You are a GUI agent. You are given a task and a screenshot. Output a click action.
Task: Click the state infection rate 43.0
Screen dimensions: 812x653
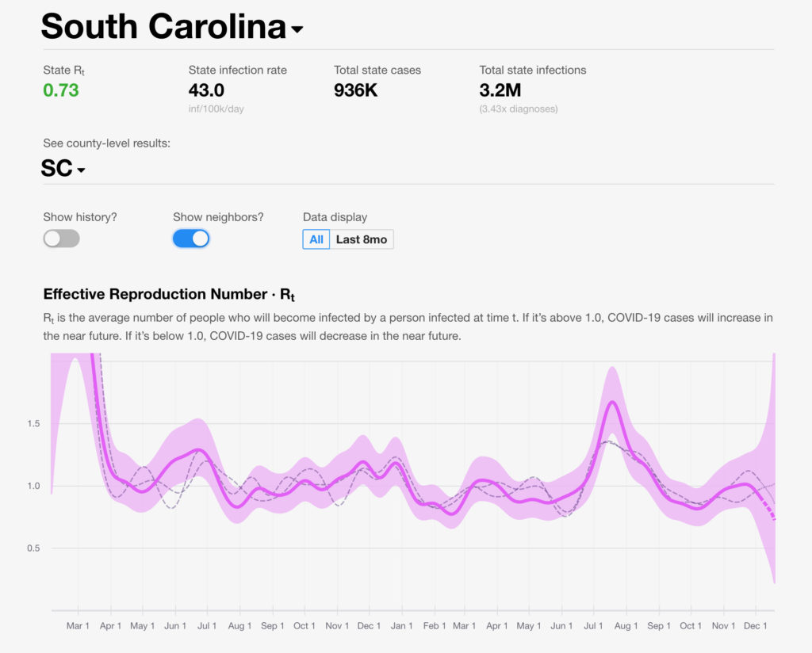[x=206, y=90]
